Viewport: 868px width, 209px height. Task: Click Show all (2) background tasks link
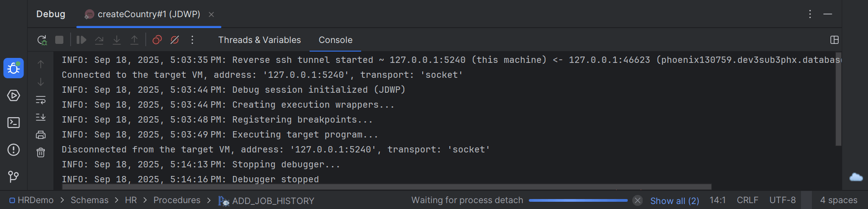tap(674, 200)
